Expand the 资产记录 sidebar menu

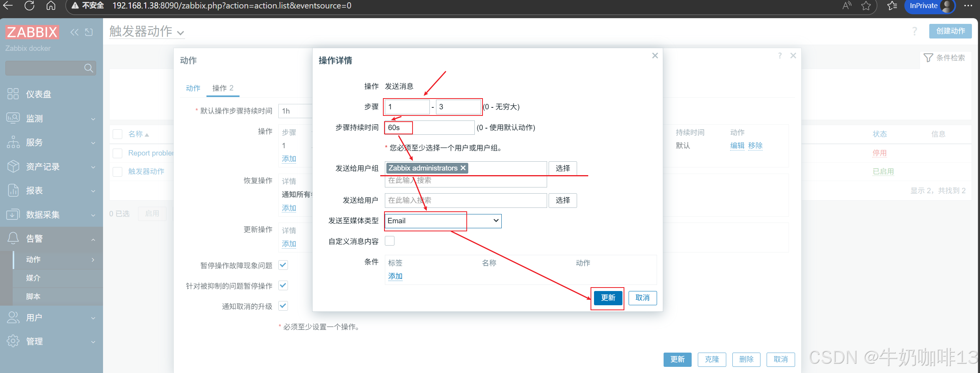click(93, 167)
